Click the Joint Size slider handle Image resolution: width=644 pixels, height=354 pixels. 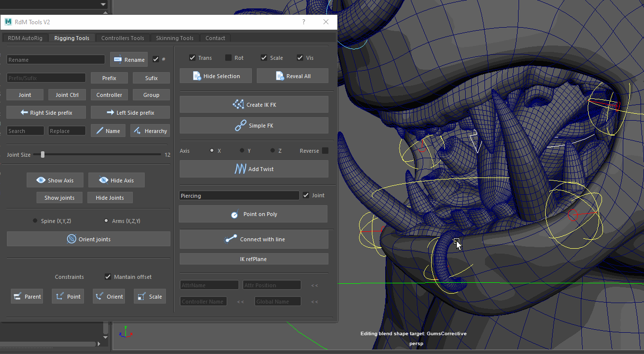pyautogui.click(x=43, y=155)
